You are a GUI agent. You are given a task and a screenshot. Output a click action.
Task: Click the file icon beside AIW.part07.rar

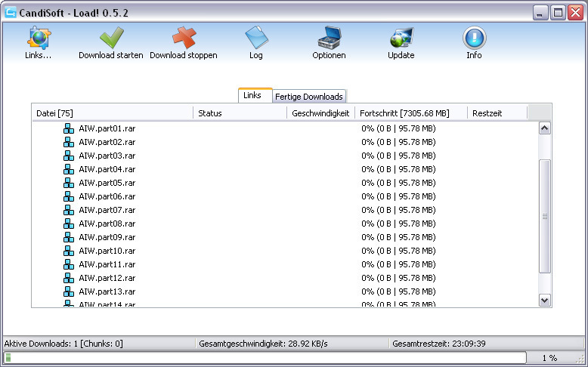pos(69,210)
